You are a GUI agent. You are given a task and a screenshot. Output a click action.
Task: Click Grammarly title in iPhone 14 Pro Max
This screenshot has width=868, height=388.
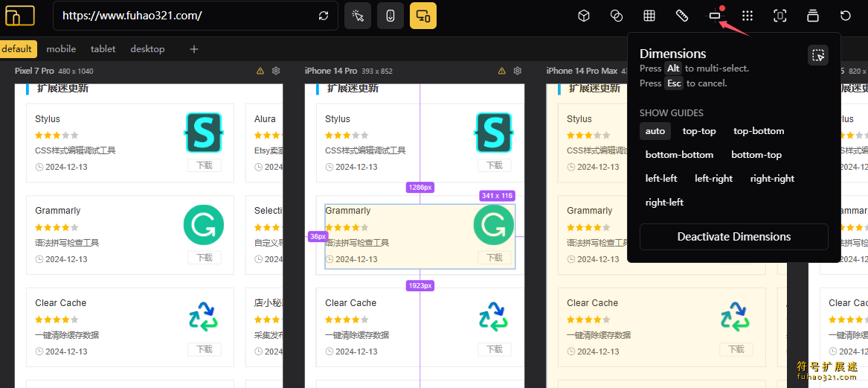point(590,211)
